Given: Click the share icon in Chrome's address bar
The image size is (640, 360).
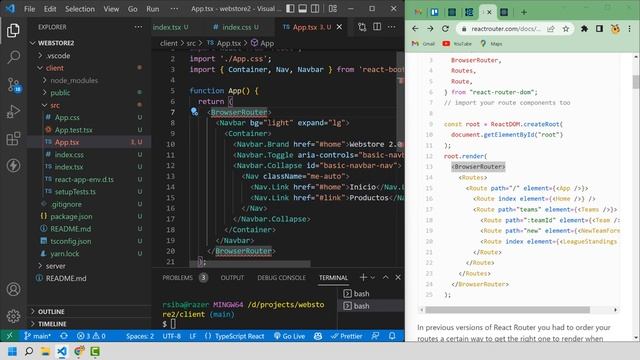Looking at the screenshot, I should (x=551, y=29).
